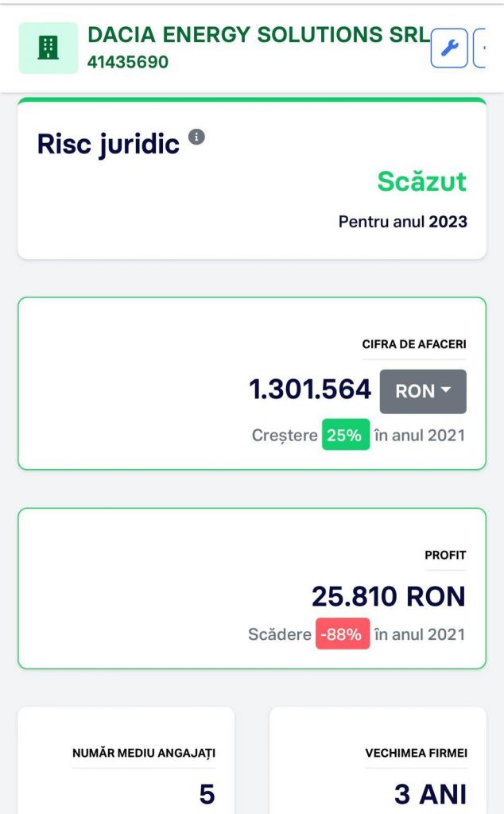Viewport: 504px width, 814px height.
Task: Click the Scăzut risk level text
Action: (421, 181)
